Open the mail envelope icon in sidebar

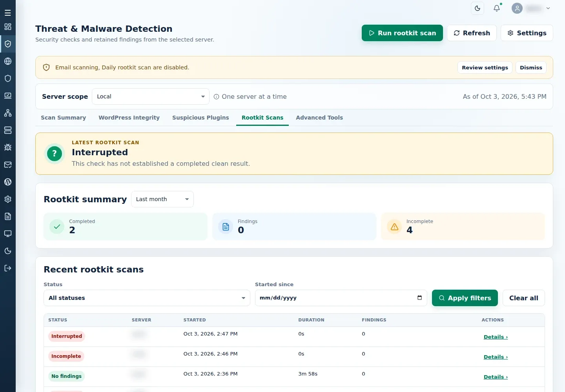(7, 165)
